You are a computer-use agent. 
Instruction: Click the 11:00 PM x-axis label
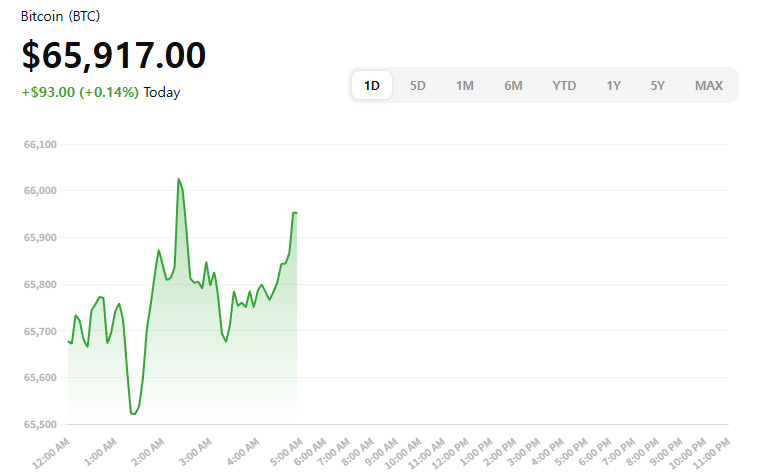[711, 453]
